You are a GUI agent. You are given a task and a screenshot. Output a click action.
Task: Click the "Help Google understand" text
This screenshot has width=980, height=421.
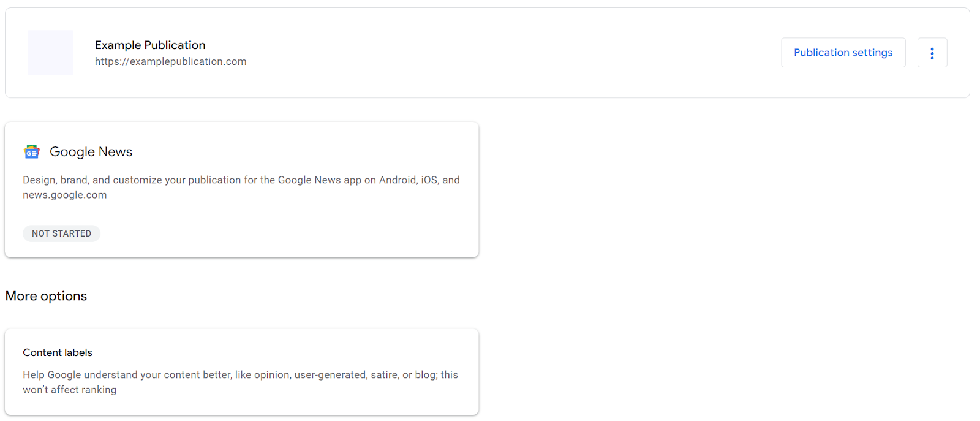[80, 375]
